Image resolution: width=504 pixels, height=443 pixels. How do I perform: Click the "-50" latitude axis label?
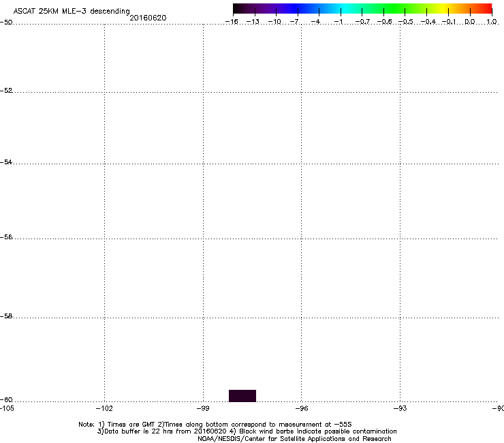6,22
